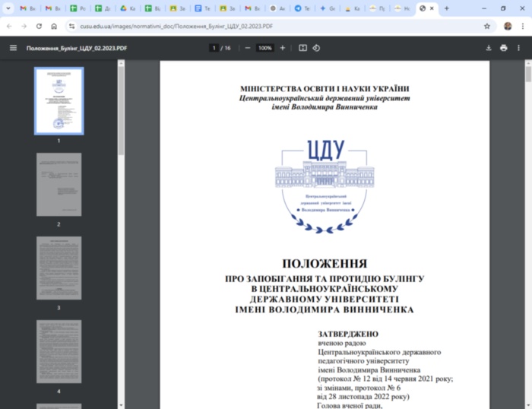Screen dimensions: 532x409
Task: Print the PDF document
Action: click(504, 48)
